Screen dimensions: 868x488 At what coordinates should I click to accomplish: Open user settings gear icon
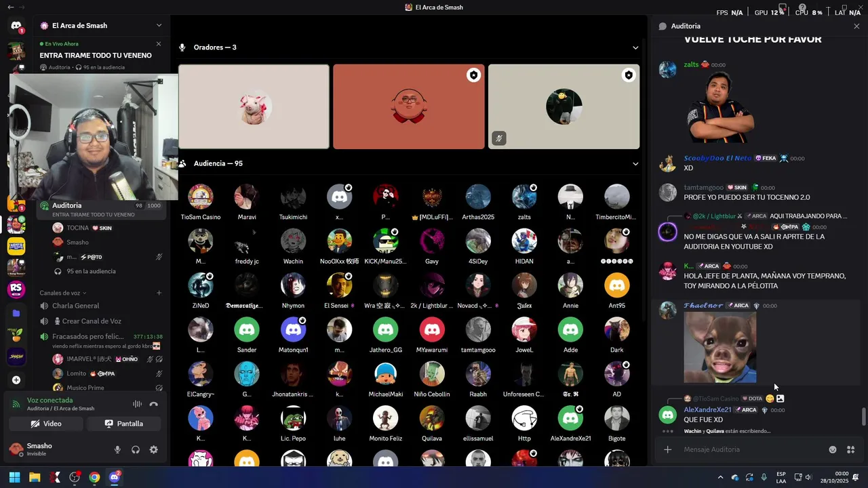[x=154, y=449]
